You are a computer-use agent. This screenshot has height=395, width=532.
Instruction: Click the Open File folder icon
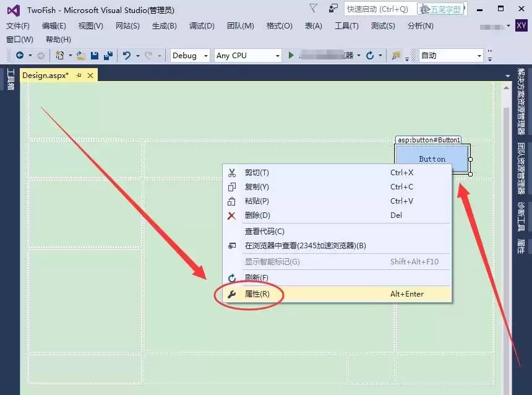(81, 55)
